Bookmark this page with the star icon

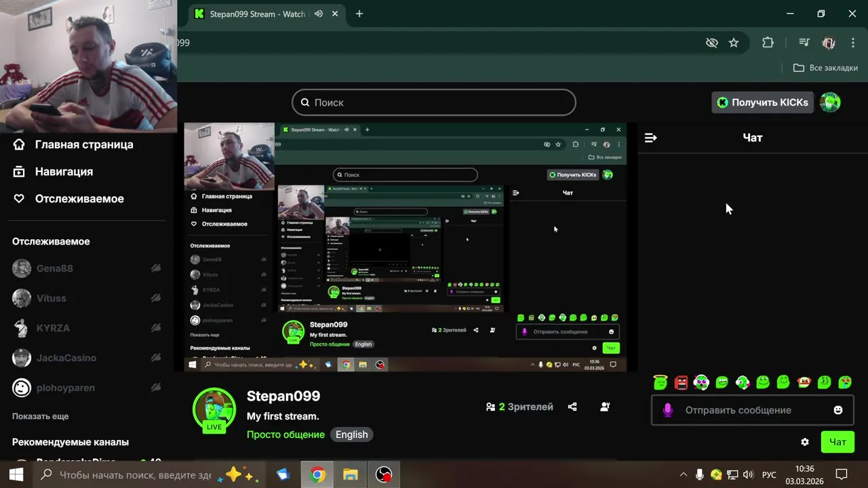pos(734,43)
